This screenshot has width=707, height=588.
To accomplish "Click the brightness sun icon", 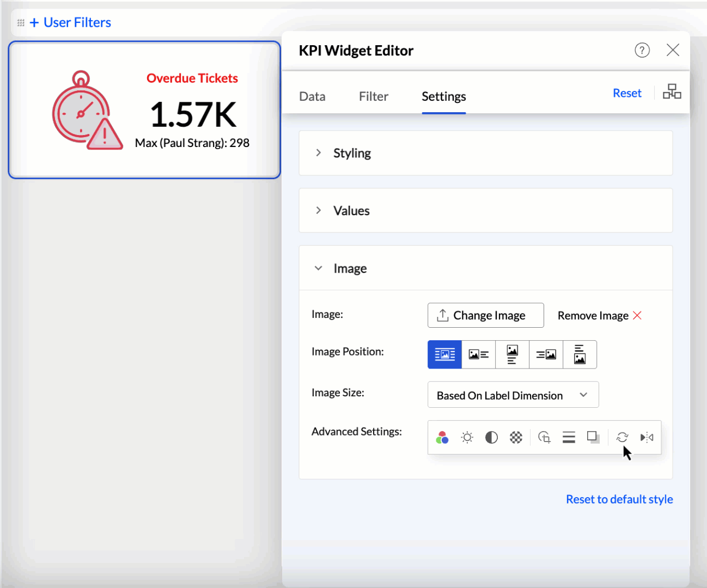I will click(467, 437).
